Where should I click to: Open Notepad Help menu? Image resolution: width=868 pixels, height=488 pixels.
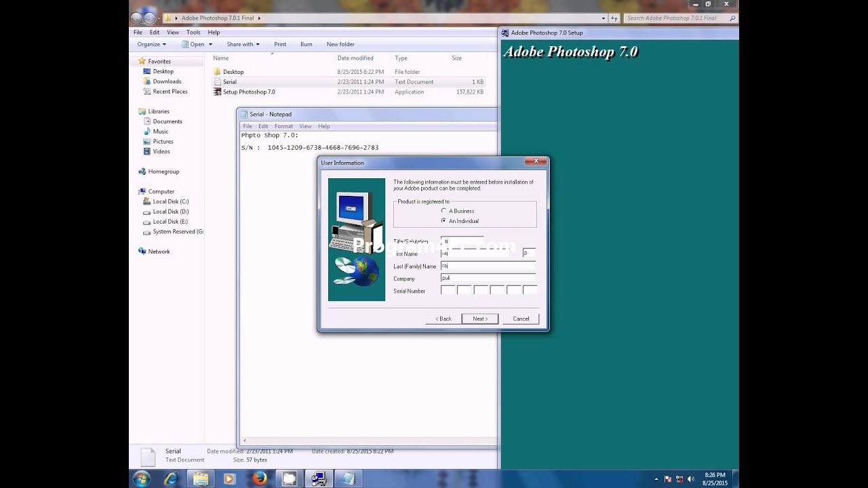(x=324, y=126)
